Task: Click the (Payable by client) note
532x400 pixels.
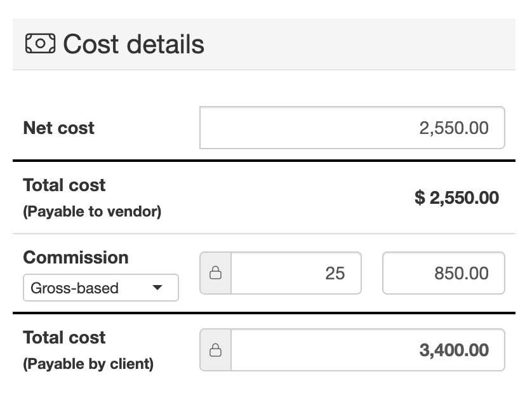Action: pos(88,364)
